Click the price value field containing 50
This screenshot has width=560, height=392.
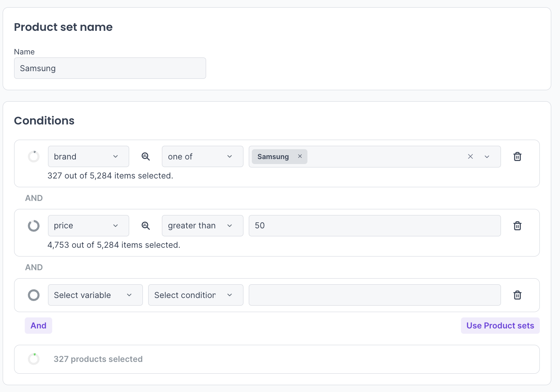(374, 226)
